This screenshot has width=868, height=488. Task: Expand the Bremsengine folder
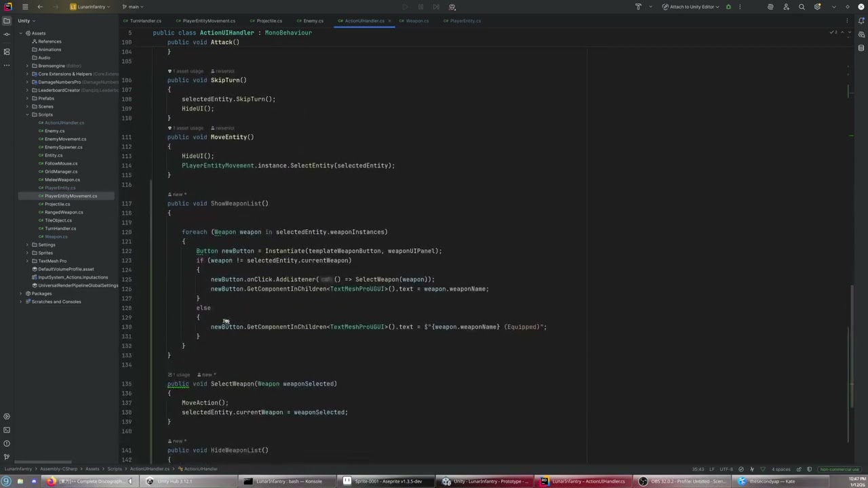27,66
